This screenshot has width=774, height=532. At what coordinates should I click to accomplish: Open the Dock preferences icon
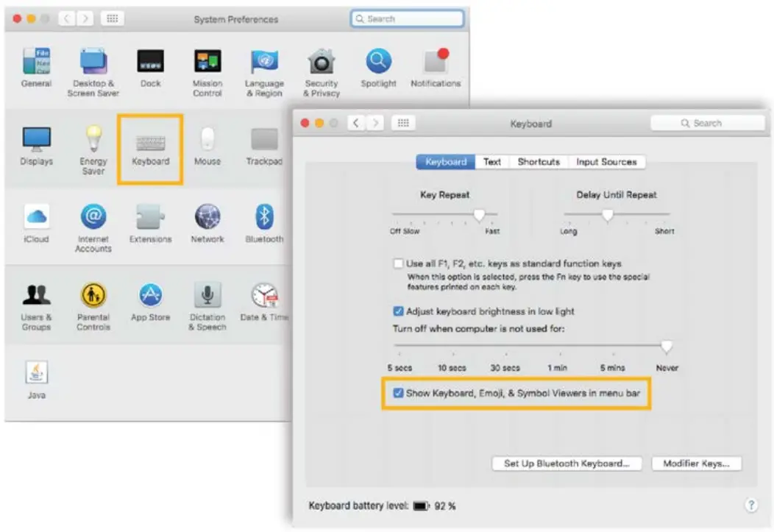tap(151, 67)
